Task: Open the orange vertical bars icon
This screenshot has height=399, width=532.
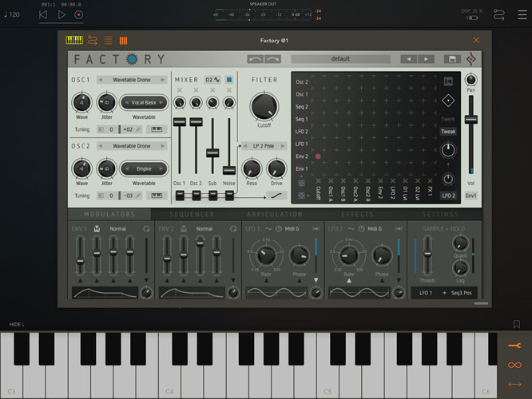Action: click(123, 41)
